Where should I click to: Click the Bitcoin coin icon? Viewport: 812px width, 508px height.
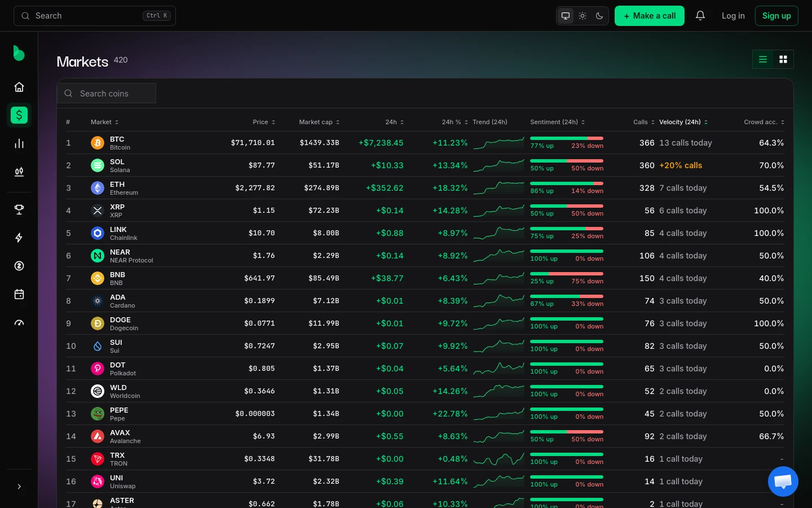(x=98, y=143)
